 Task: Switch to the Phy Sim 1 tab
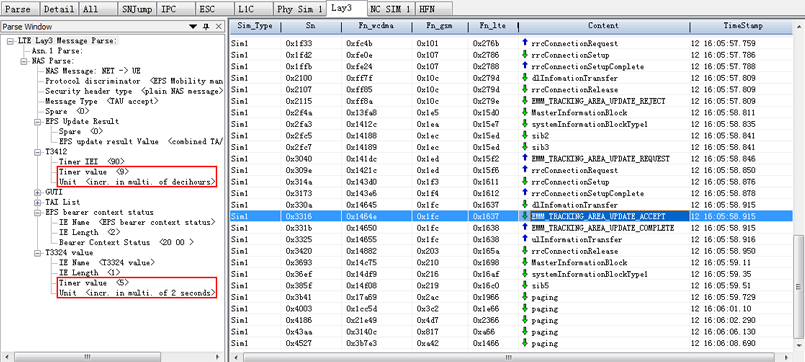click(299, 9)
